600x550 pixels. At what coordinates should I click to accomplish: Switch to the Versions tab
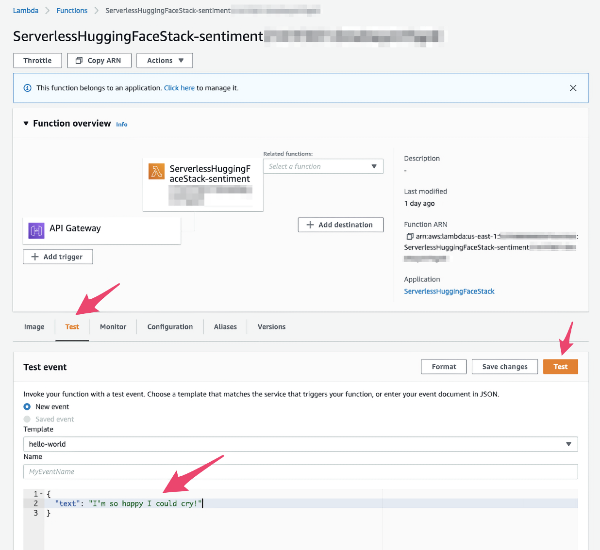tap(271, 326)
